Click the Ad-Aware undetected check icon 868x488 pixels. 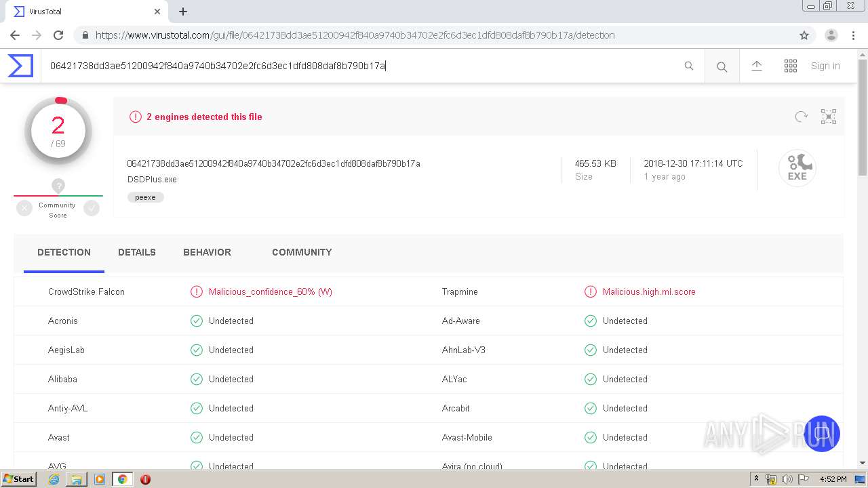pos(591,321)
